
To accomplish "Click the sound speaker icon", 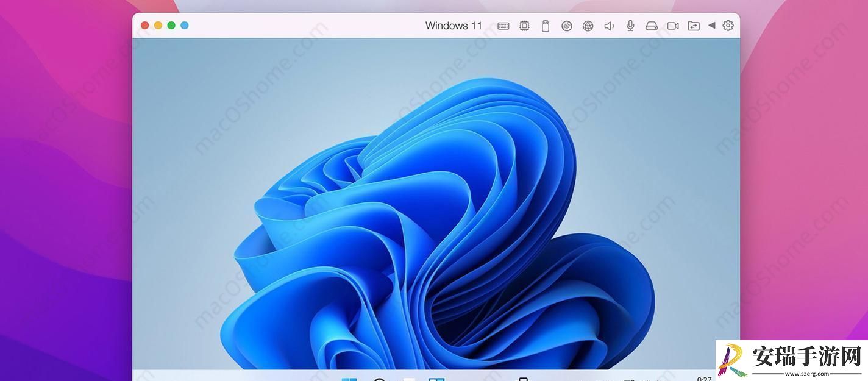I will pyautogui.click(x=609, y=26).
